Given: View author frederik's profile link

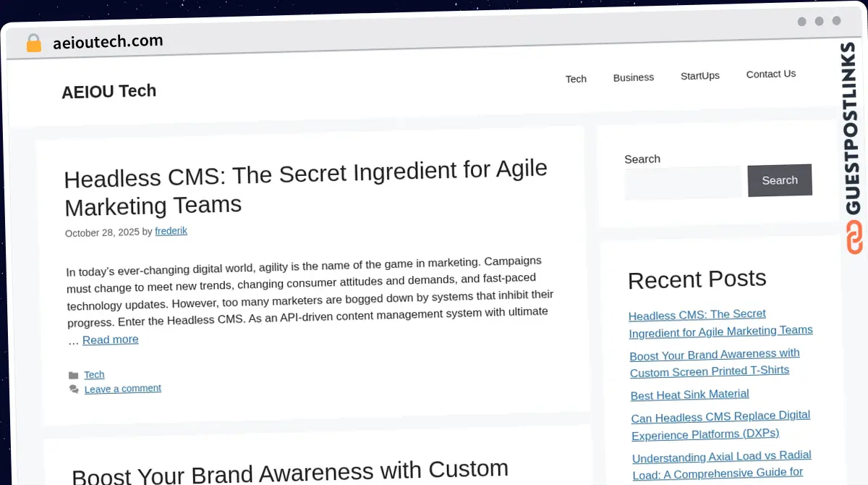Looking at the screenshot, I should 171,232.
